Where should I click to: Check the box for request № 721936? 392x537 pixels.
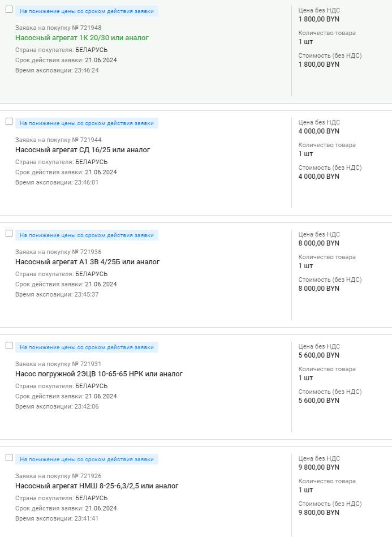coord(9,234)
